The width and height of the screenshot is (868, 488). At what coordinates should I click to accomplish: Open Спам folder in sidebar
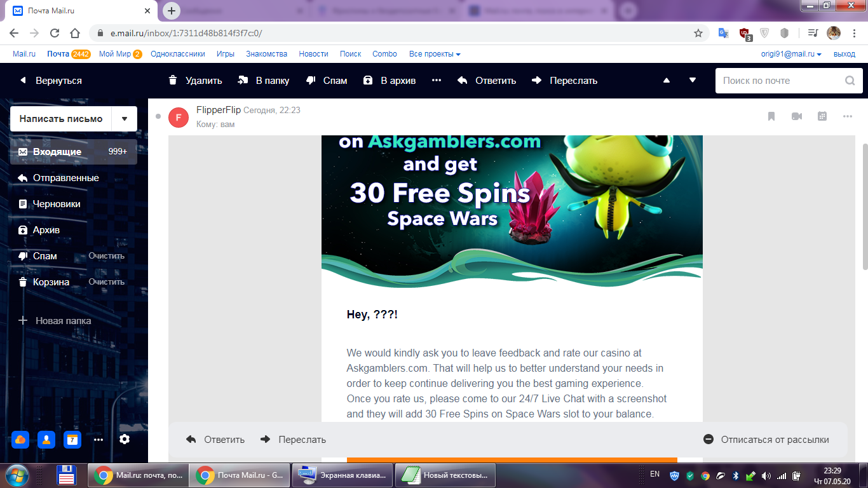pos(44,256)
